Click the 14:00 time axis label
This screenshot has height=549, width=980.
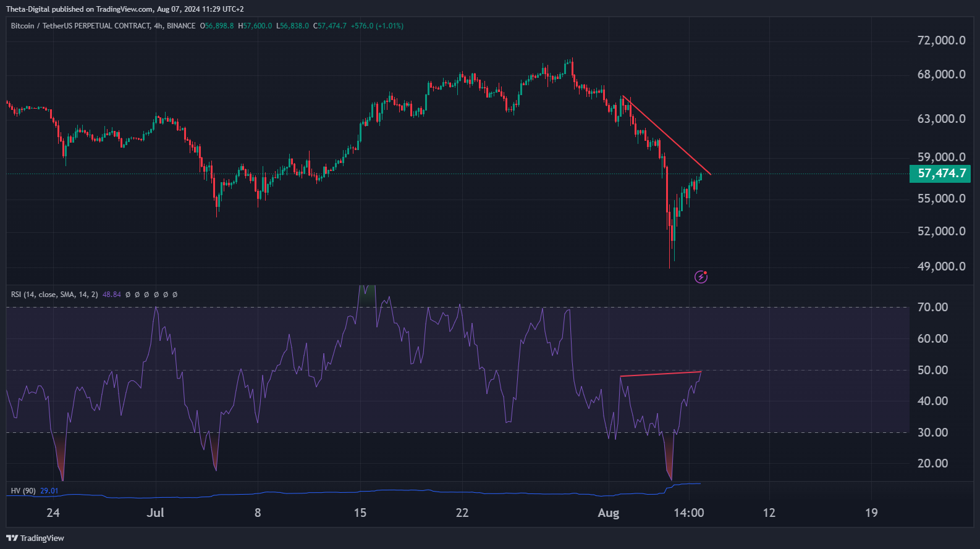pos(689,513)
